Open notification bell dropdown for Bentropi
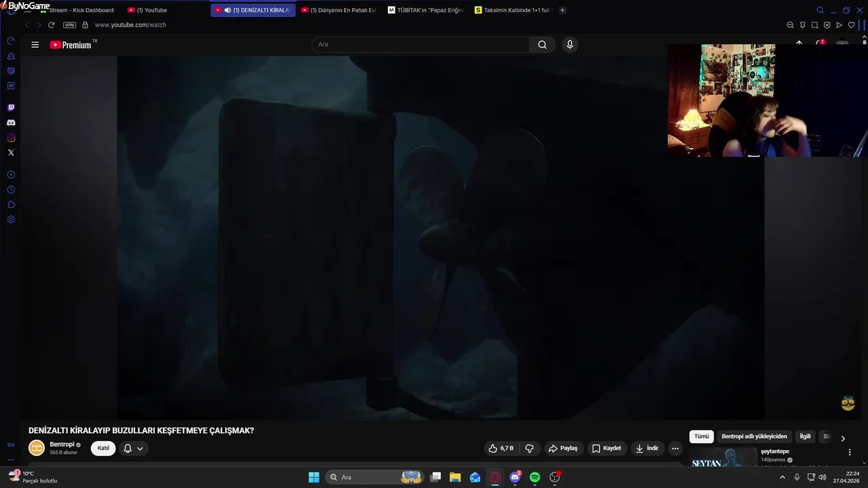This screenshot has height=488, width=868. 134,448
